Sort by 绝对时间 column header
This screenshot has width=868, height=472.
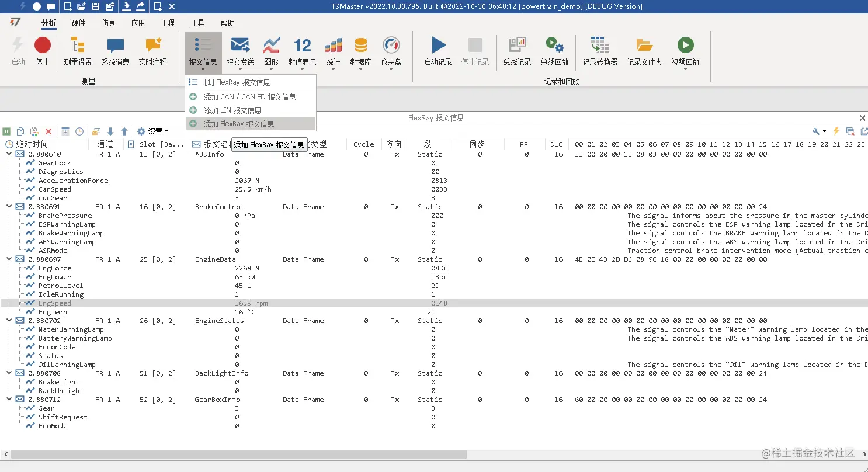[x=45, y=144]
